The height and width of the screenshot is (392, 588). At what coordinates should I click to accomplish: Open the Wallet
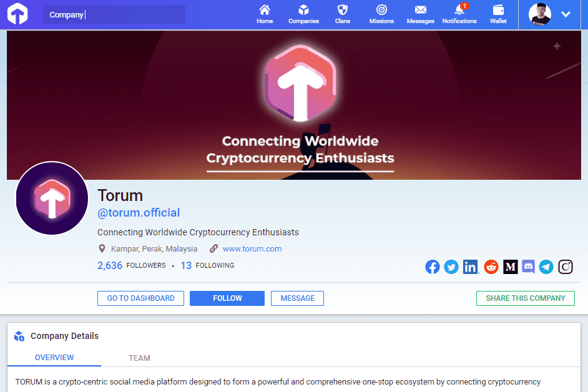pyautogui.click(x=497, y=14)
